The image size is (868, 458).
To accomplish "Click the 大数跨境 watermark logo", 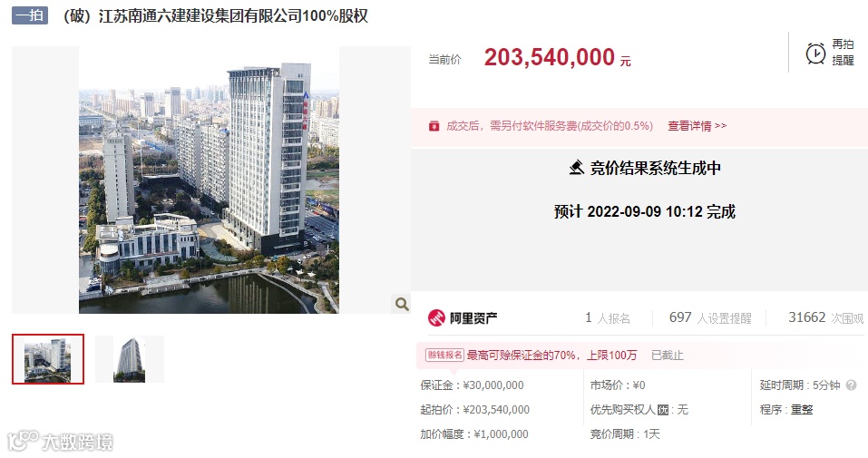I will pos(60,442).
